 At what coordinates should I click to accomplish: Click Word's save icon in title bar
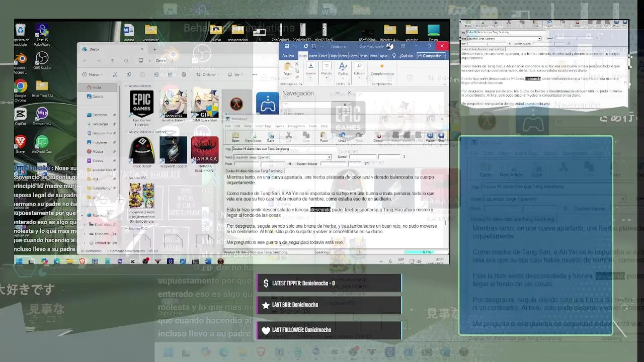pos(286,46)
